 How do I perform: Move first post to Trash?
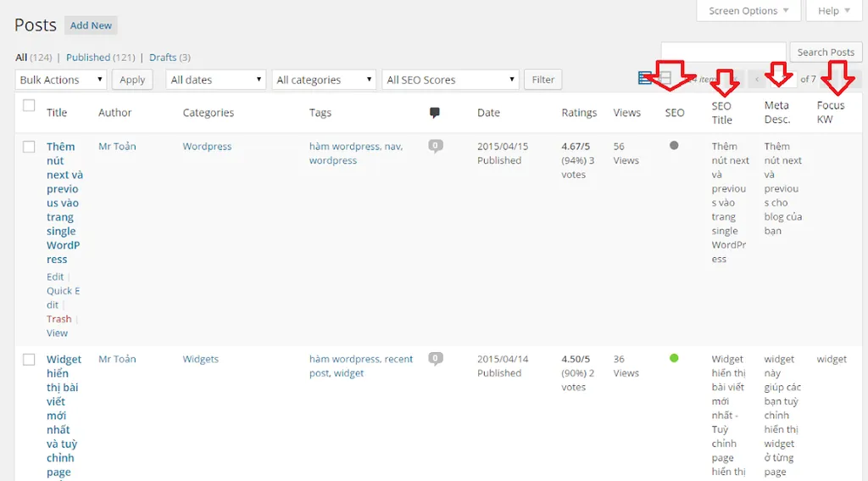[x=58, y=319]
